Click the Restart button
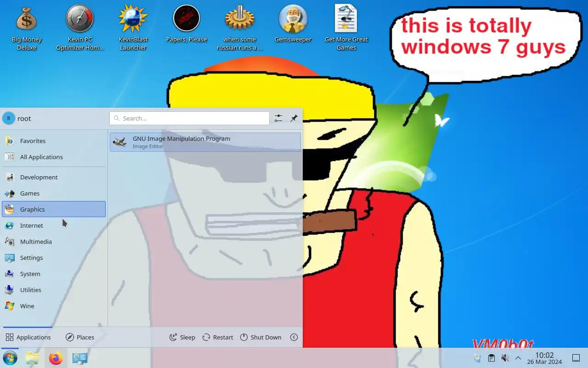Viewport: 588px width, 368px height. point(218,337)
